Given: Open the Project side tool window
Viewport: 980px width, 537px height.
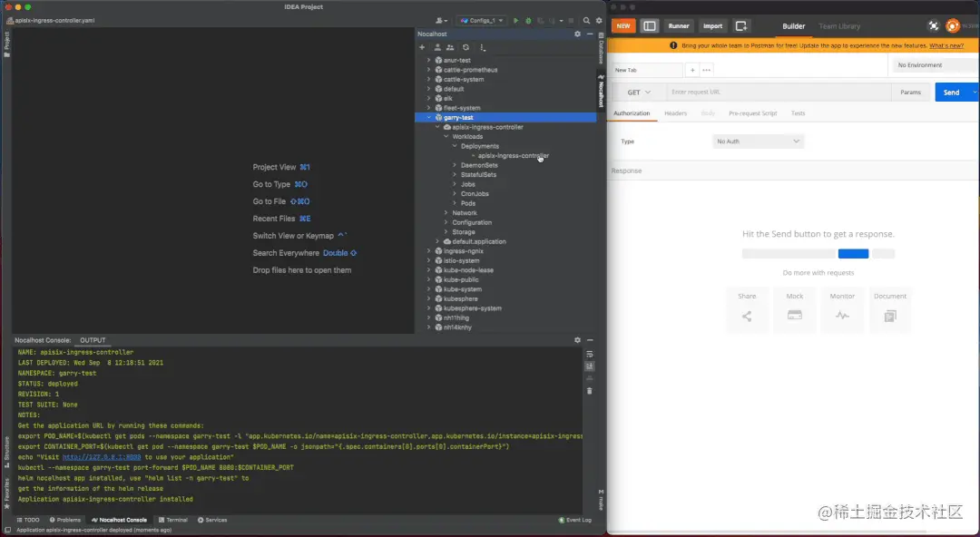Looking at the screenshot, I should pyautogui.click(x=7, y=44).
